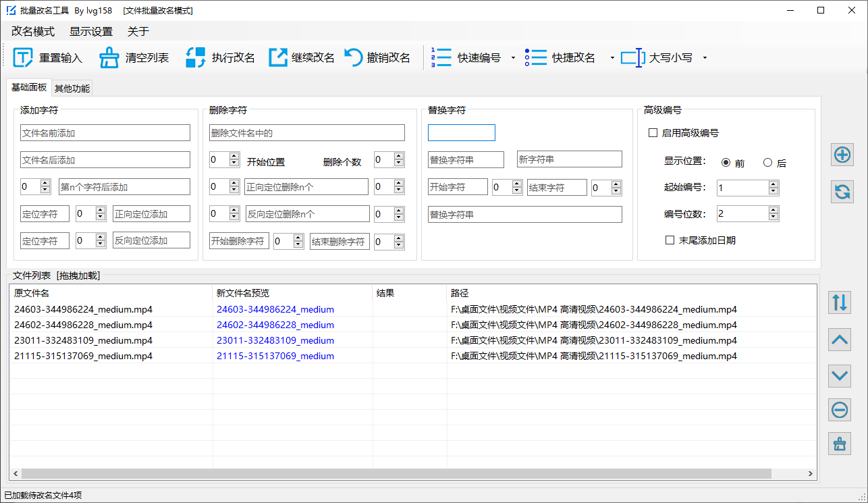Click the 起始编号 spinner arrows

774,188
